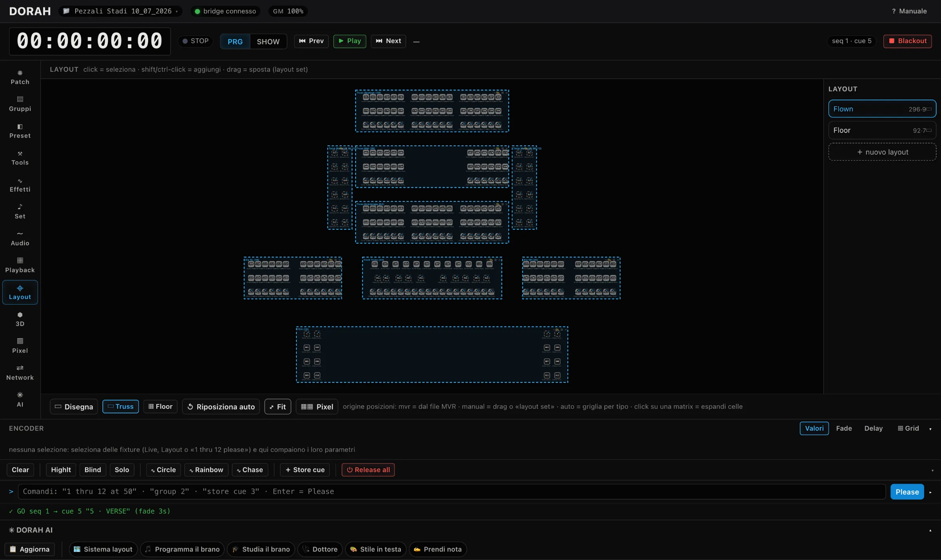The width and height of the screenshot is (941, 560).
Task: Close the FOH box with its X
Action: [565, 329]
